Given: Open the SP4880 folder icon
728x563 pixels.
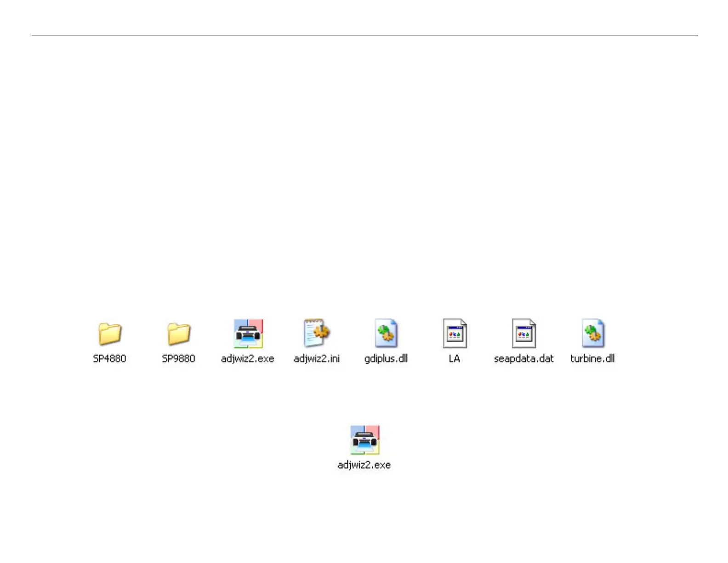Looking at the screenshot, I should [109, 333].
